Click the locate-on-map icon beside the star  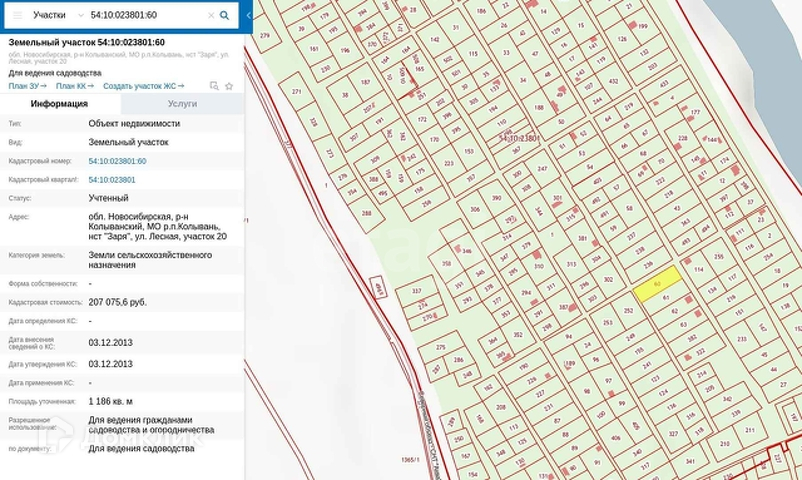[214, 86]
